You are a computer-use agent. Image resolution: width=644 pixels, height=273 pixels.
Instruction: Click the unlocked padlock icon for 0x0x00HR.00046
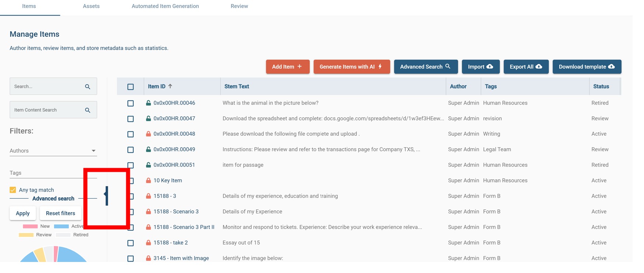coord(148,103)
